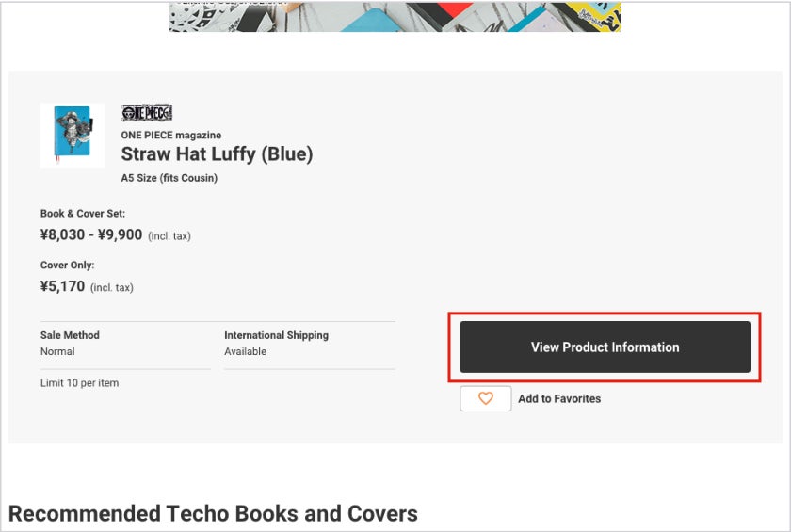This screenshot has width=791, height=532.
Task: Click the ONE PIECE magazine text
Action: coord(171,135)
